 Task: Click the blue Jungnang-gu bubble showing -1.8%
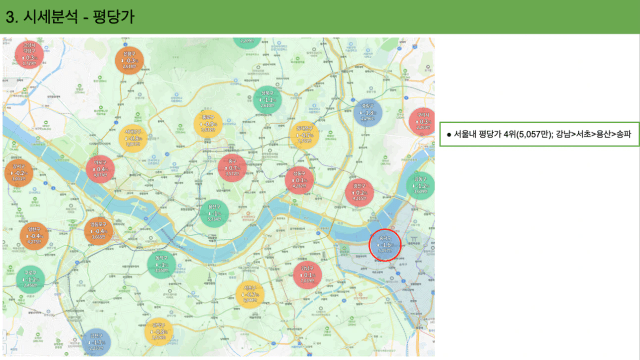[x=368, y=113]
